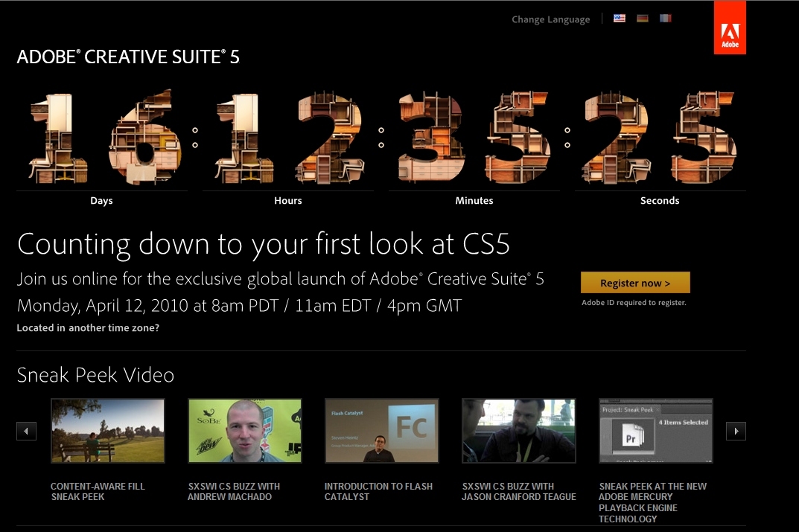Click the 'Sneak Peek Video' heading
This screenshot has height=532, width=799.
[x=95, y=375]
